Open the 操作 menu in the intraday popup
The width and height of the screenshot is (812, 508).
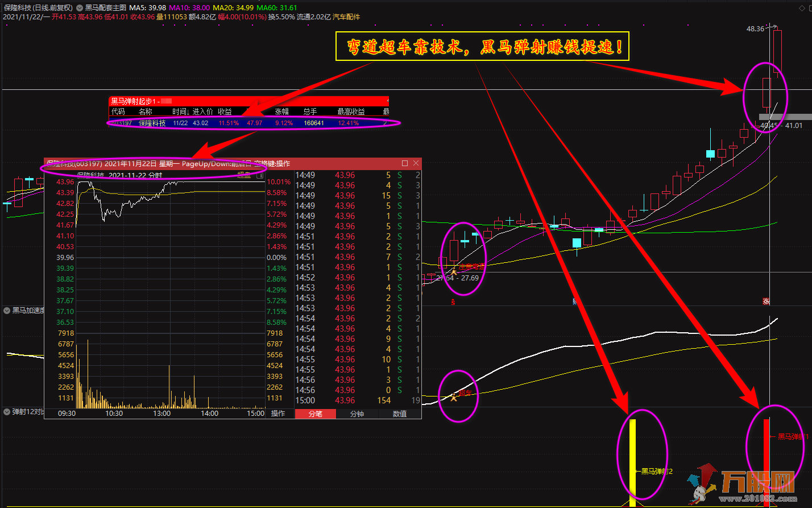278,414
